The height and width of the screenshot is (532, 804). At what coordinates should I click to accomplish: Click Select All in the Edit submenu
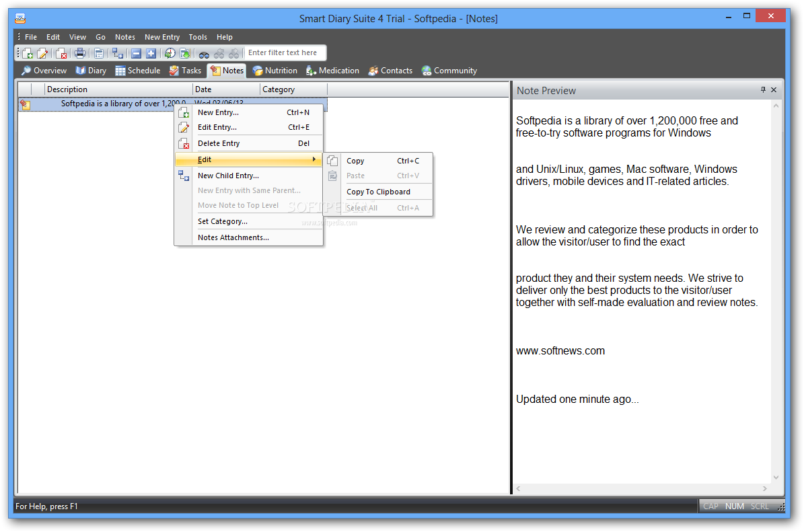click(378, 208)
